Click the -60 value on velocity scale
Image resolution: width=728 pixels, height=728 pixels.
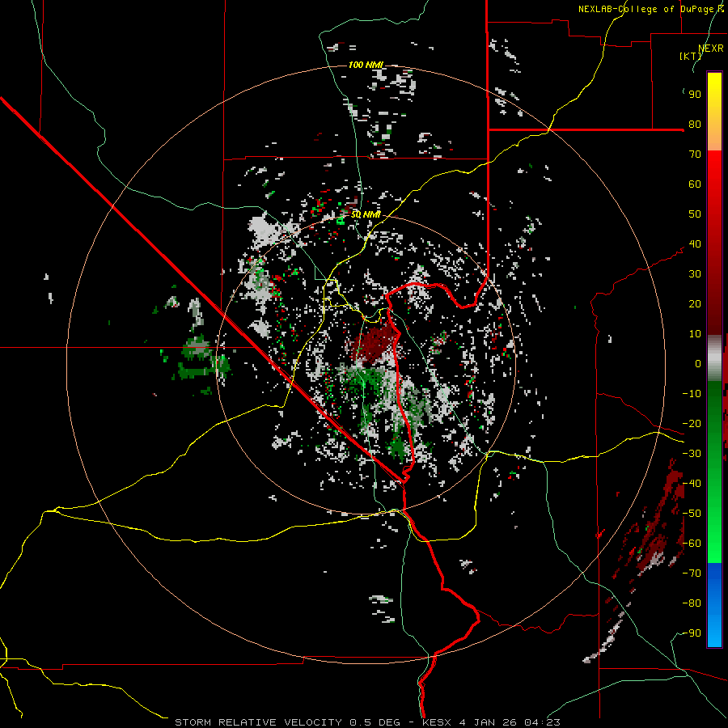pos(692,544)
